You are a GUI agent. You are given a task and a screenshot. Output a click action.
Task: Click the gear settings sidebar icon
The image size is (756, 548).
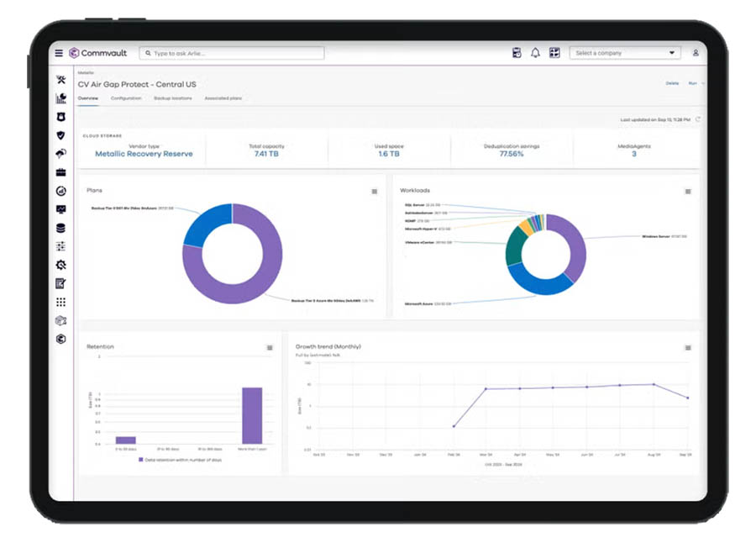(x=60, y=265)
